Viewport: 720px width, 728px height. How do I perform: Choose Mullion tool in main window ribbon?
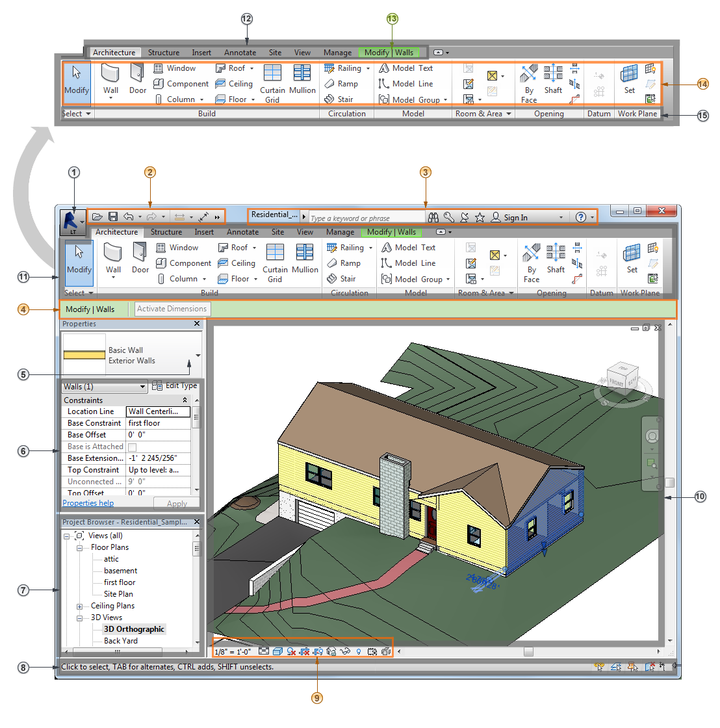tap(305, 258)
